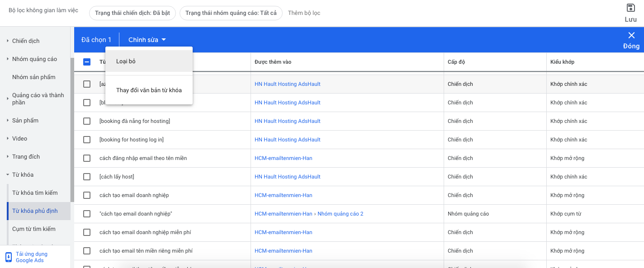The height and width of the screenshot is (268, 644).
Task: Expand Quảng cáo và thành phần section
Action: click(8, 99)
